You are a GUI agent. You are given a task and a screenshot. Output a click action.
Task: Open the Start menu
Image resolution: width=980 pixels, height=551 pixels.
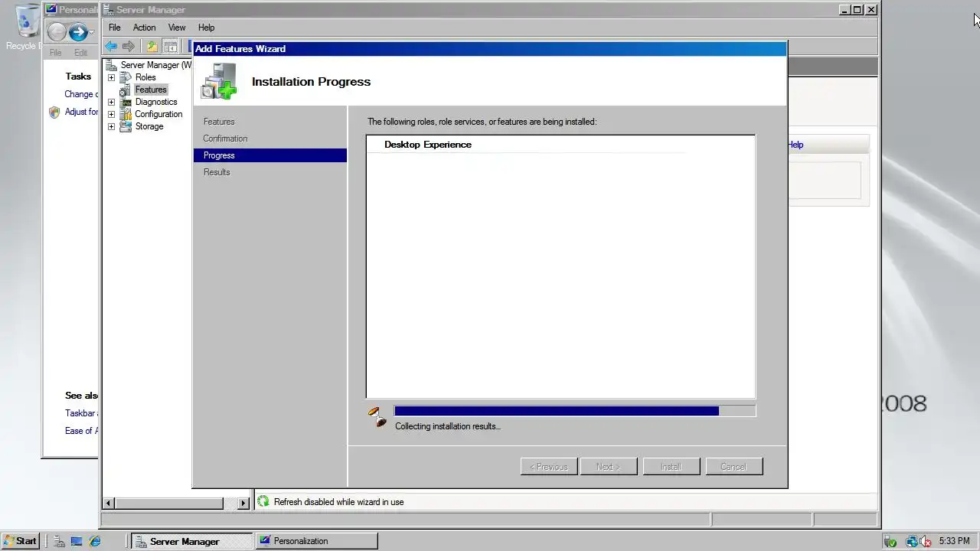click(x=21, y=541)
